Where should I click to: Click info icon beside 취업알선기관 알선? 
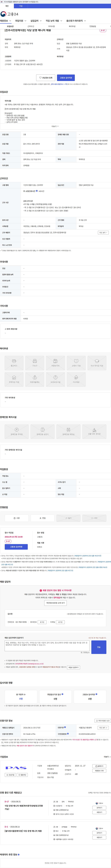62,694
